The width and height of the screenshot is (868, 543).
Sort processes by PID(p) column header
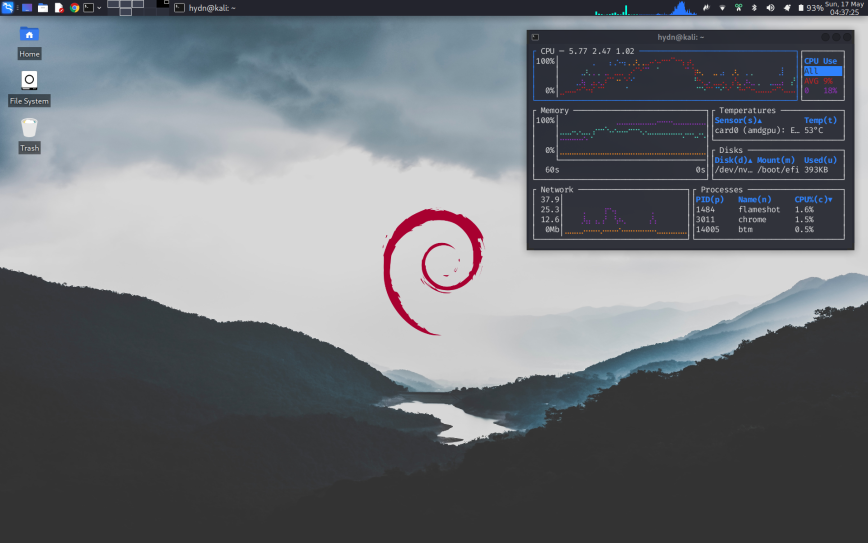(710, 199)
